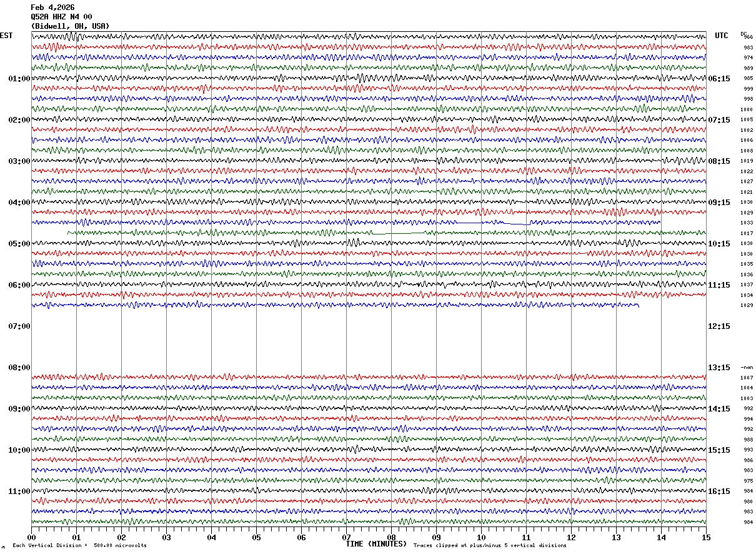Click the "01:00" EST hour label
The image size is (756, 554).
tap(19, 79)
